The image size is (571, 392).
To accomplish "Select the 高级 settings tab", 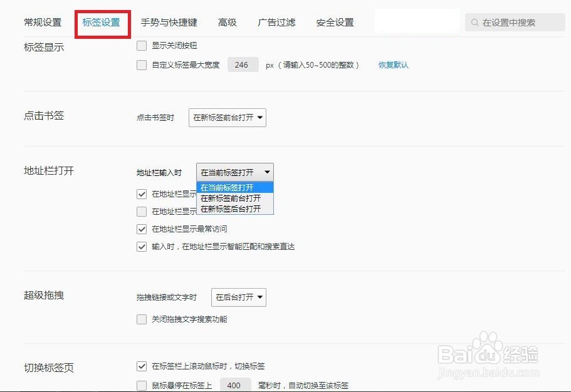I will pyautogui.click(x=228, y=22).
